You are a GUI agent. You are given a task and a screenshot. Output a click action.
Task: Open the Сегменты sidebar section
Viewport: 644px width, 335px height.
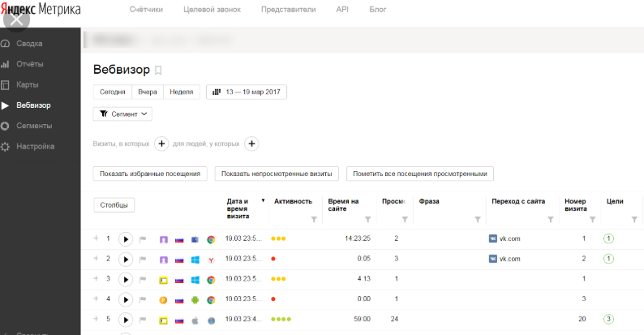click(34, 126)
